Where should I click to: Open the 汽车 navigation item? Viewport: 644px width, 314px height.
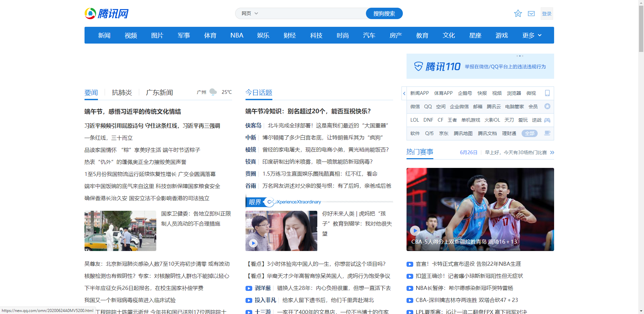point(369,35)
